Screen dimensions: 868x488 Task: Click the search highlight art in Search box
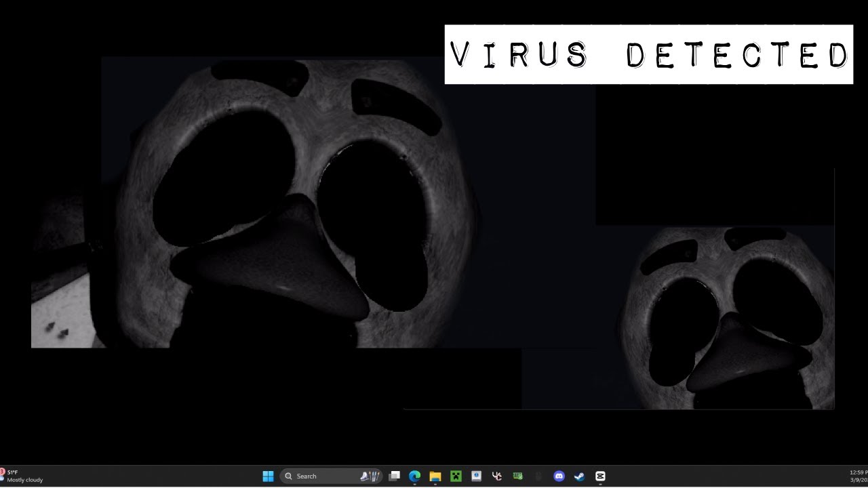(x=370, y=476)
